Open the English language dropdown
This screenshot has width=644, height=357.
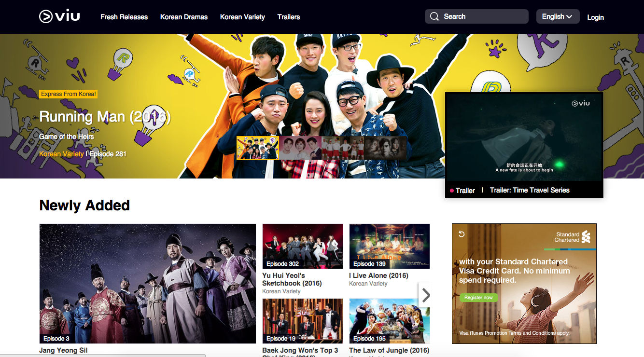558,16
